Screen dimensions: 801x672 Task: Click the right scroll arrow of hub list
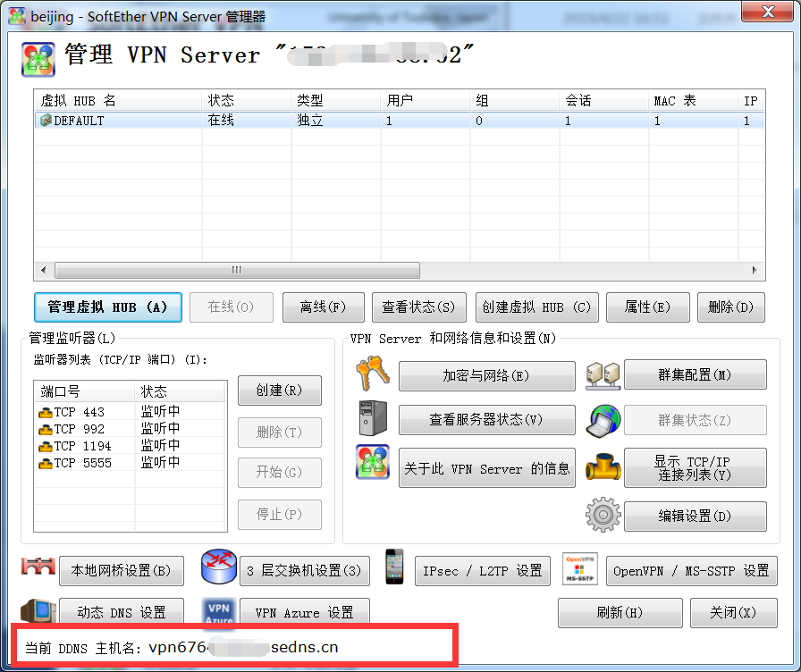click(x=757, y=270)
